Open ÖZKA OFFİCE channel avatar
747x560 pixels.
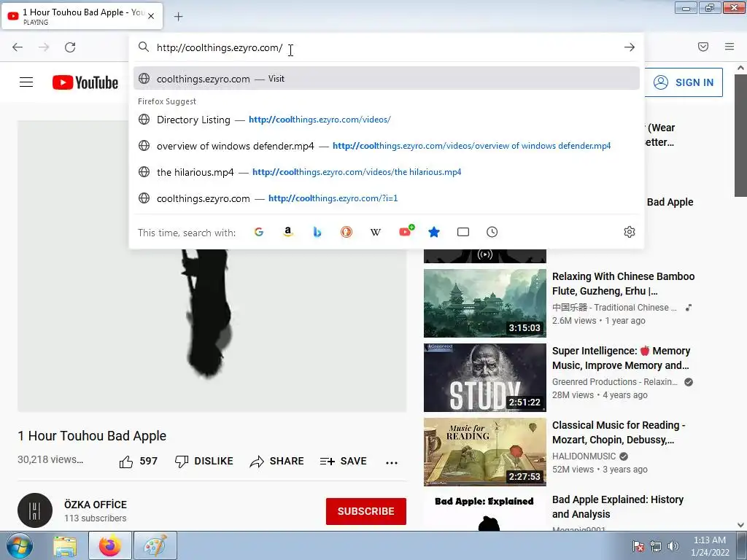click(35, 510)
